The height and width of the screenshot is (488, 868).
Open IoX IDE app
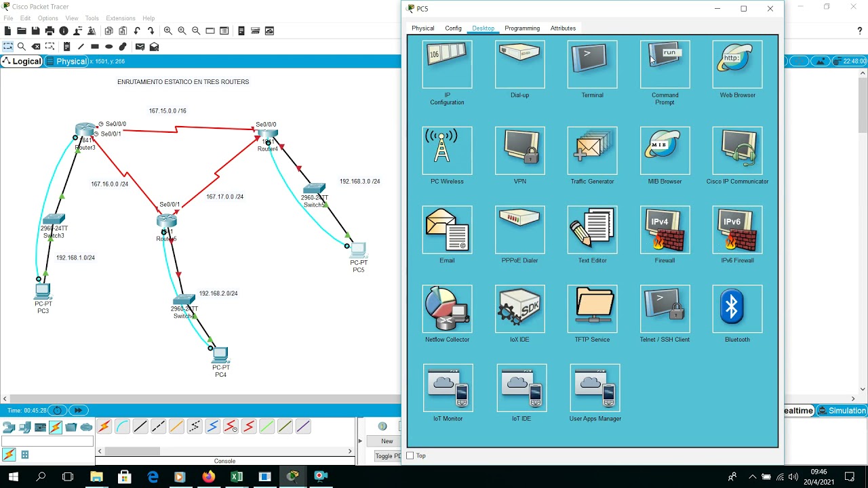(x=519, y=309)
